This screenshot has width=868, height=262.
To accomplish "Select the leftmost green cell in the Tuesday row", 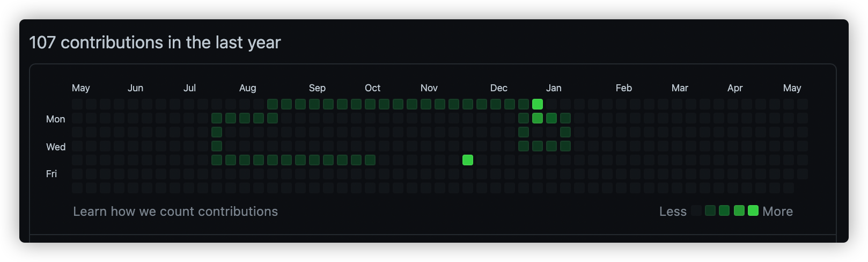I will (217, 132).
